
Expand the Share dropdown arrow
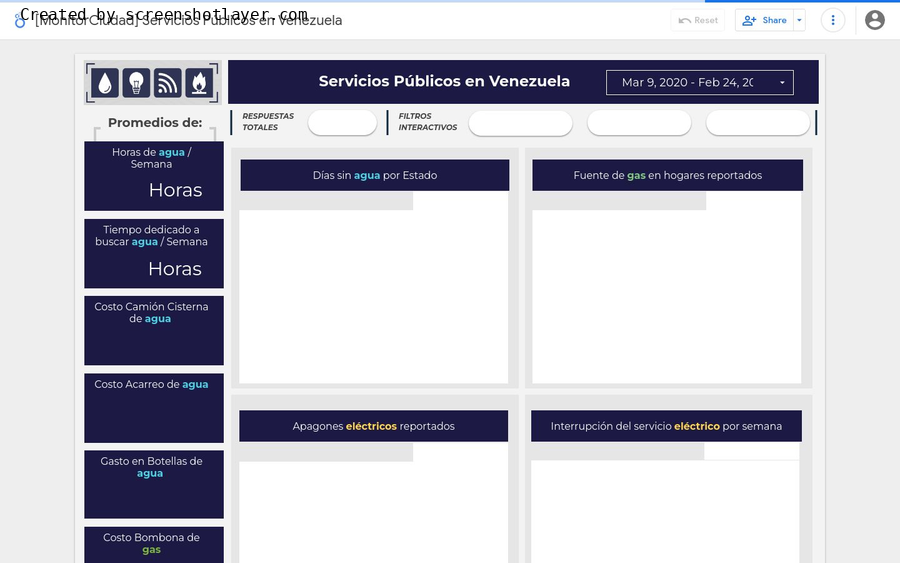800,20
